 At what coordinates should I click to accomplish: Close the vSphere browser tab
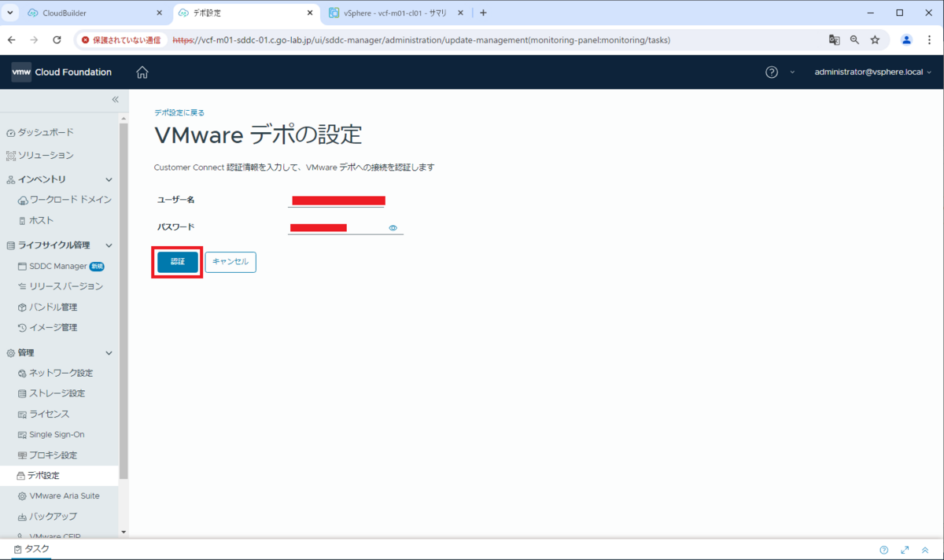pos(460,13)
